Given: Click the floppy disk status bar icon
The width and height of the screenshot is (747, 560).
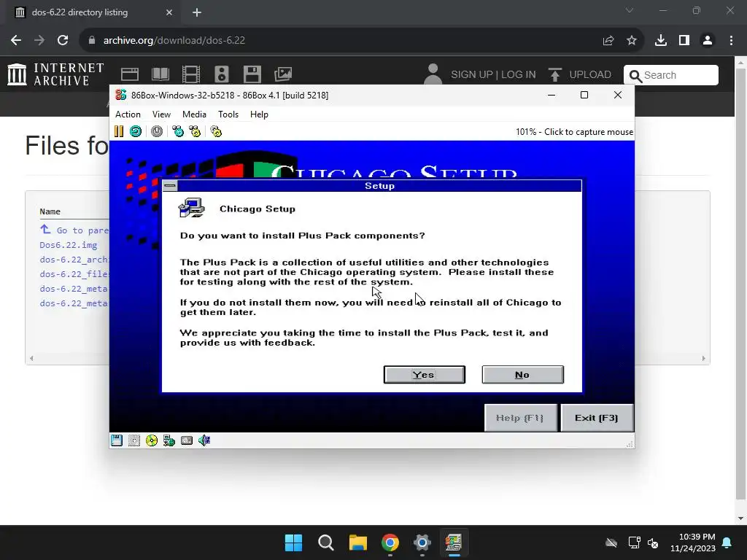Looking at the screenshot, I should pos(117,440).
